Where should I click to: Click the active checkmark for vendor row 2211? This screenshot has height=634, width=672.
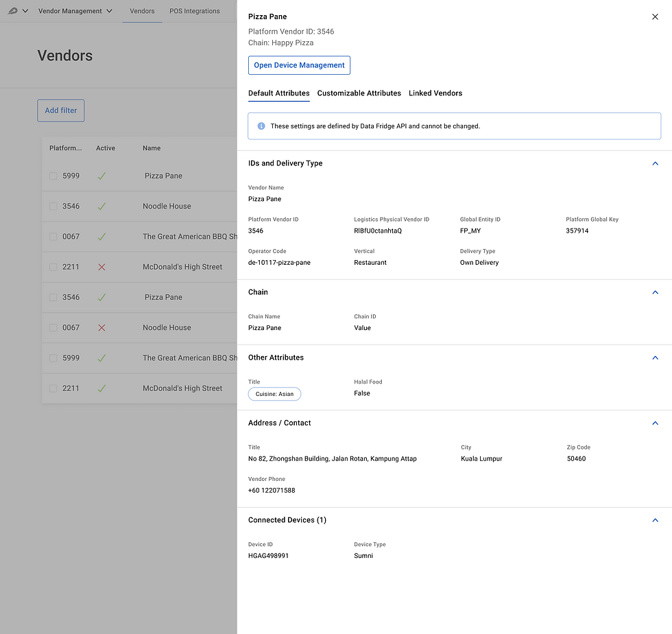(101, 388)
